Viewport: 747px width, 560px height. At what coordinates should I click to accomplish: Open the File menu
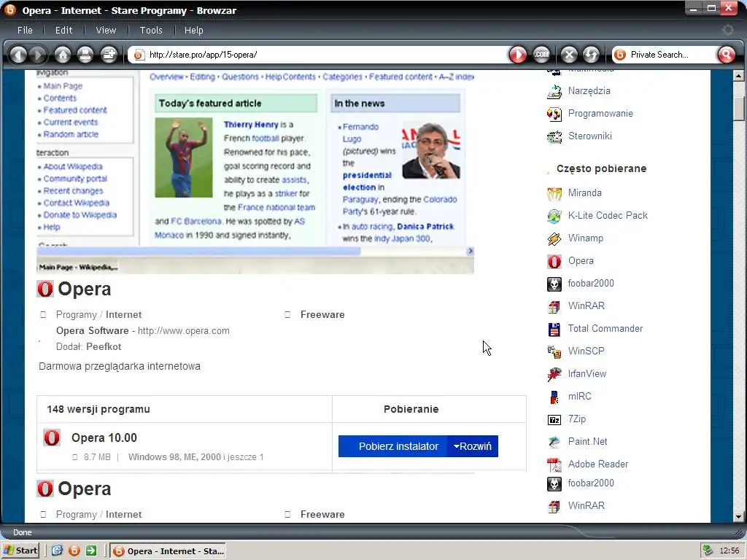click(25, 30)
